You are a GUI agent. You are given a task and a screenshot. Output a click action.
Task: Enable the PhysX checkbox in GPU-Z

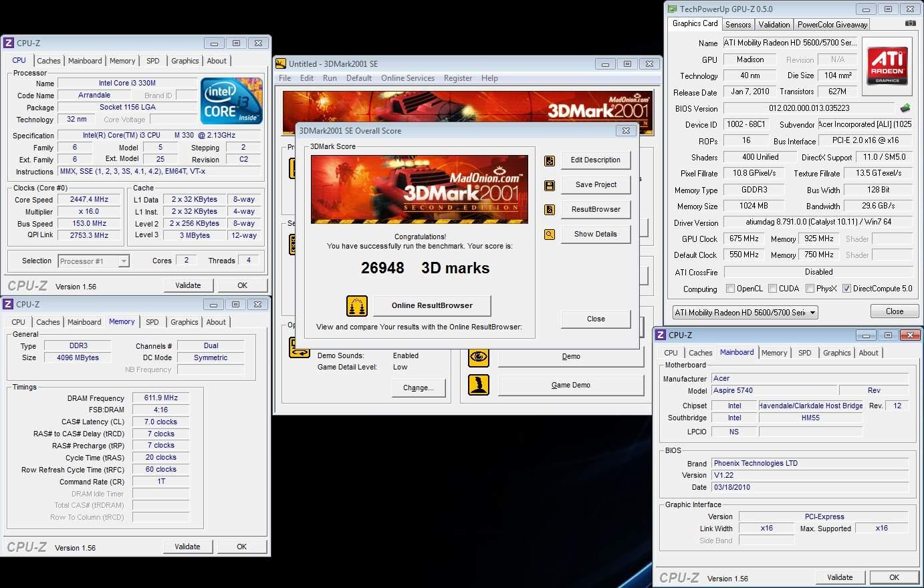(810, 289)
